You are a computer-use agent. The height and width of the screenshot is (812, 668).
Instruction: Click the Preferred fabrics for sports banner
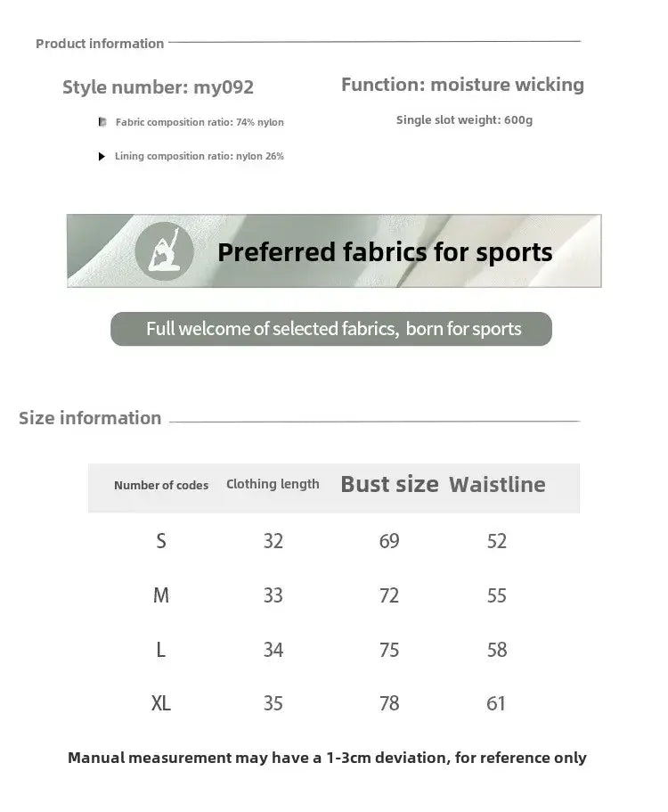(385, 251)
